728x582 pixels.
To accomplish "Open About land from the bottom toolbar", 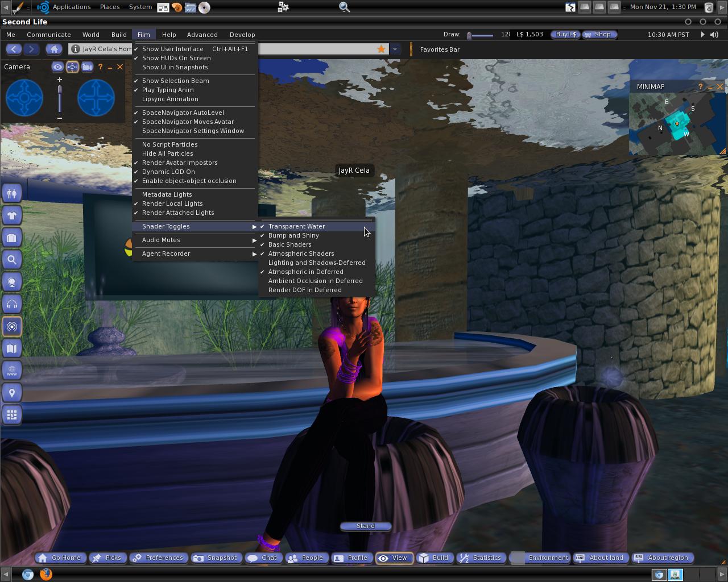I will coord(600,558).
